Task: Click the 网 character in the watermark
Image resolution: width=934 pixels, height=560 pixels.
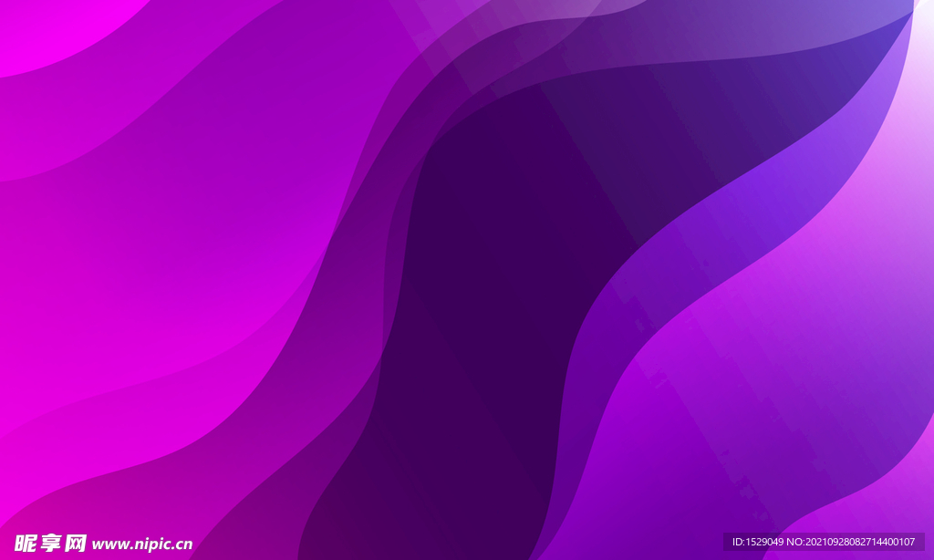Action: tap(77, 544)
